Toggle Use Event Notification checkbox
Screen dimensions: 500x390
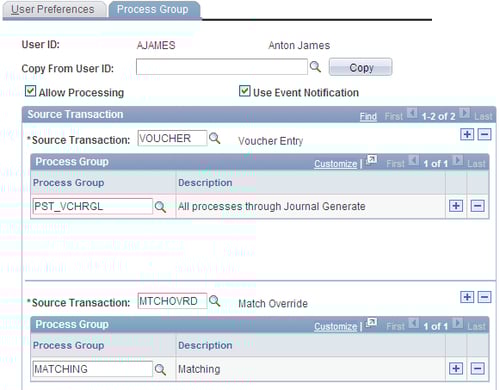tap(244, 91)
